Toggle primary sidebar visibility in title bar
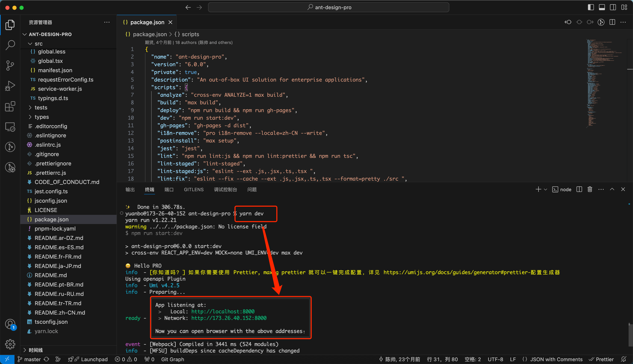Viewport: 633px width, 364px height. [591, 7]
